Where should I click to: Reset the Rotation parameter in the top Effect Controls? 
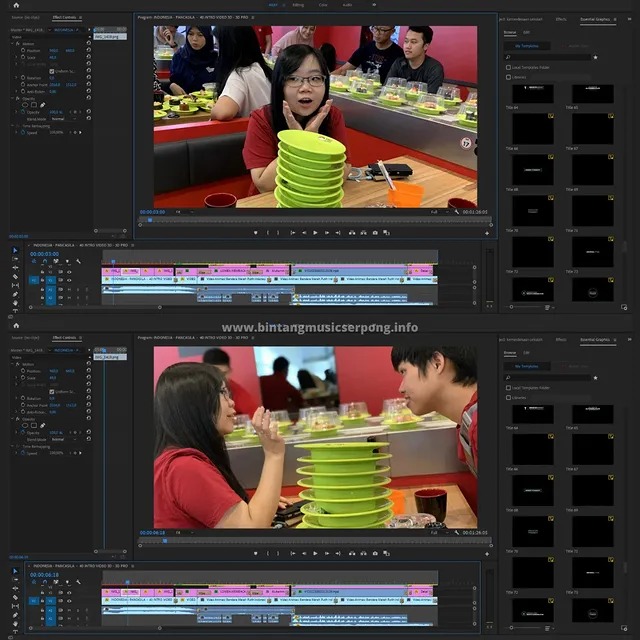pos(88,77)
